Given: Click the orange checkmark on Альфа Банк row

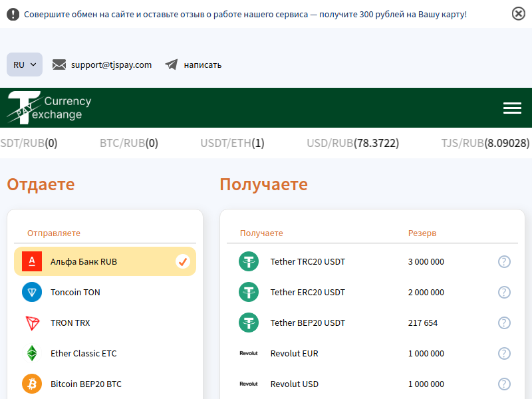Looking at the screenshot, I should point(182,261).
